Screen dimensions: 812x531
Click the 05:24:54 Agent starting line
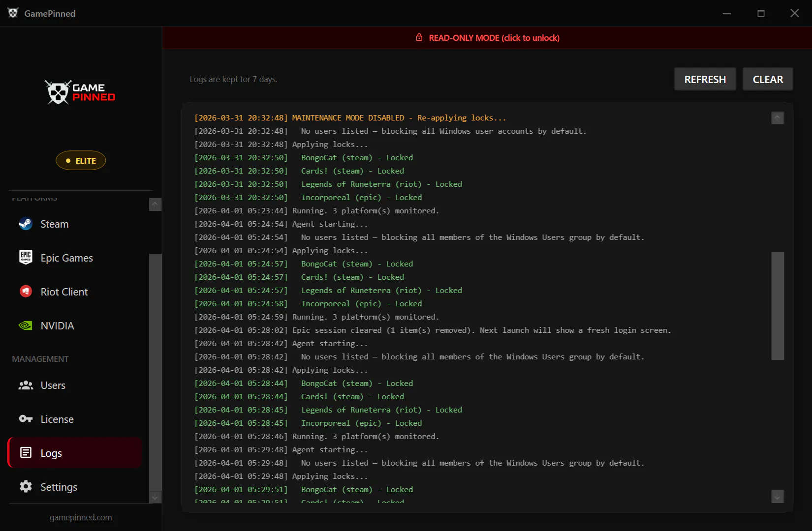(281, 224)
